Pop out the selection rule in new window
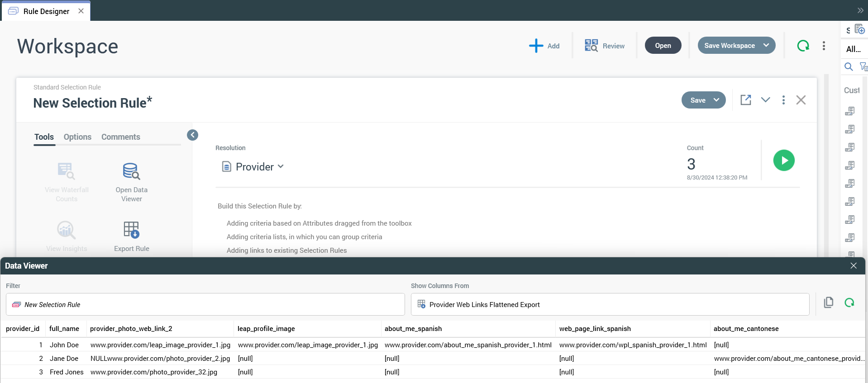The image size is (868, 383). click(745, 100)
